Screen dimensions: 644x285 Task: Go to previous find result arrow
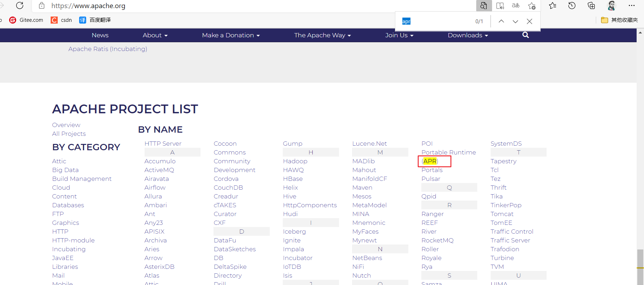(501, 21)
